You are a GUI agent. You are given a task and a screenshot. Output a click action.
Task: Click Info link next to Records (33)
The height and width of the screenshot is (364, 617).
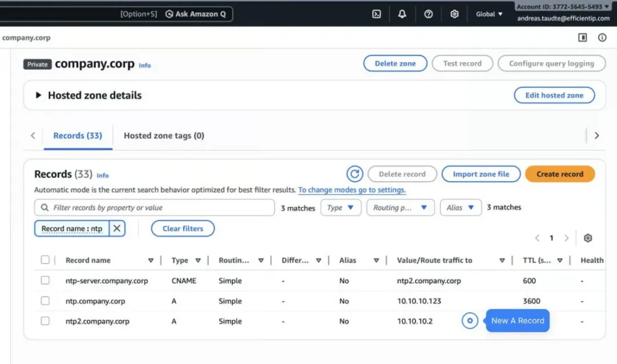pos(102,175)
